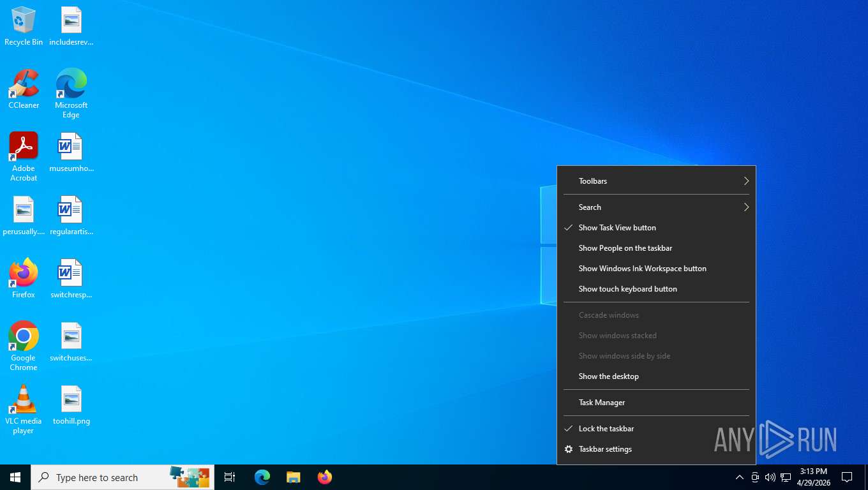The image size is (868, 490).
Task: Open the volume speaker tray icon
Action: tap(770, 477)
